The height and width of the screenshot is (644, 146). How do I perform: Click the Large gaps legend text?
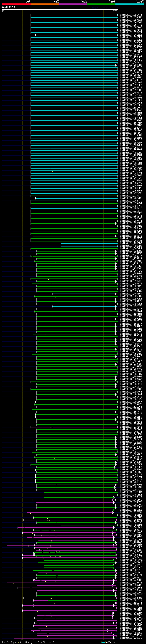click(x=28, y=642)
